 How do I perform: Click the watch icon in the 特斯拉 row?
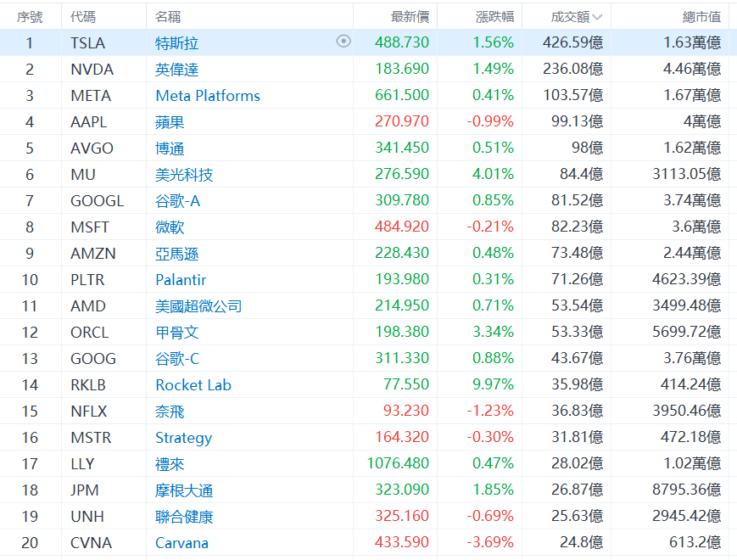(343, 42)
